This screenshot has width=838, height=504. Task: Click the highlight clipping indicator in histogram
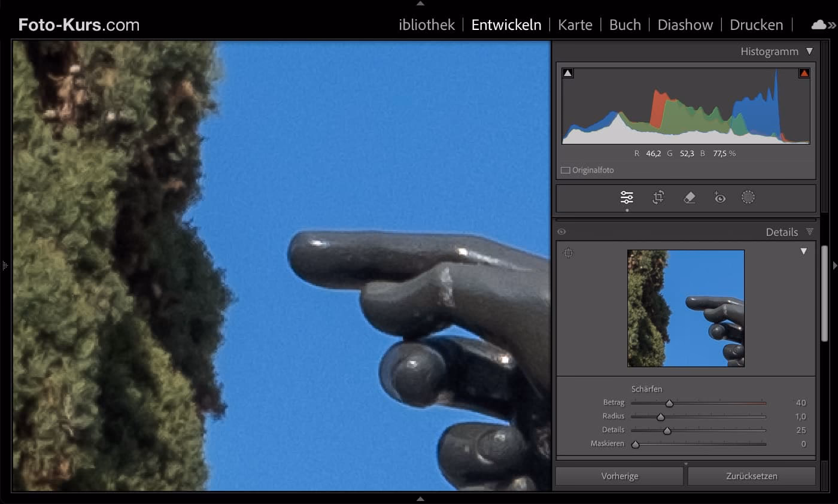[x=804, y=72]
